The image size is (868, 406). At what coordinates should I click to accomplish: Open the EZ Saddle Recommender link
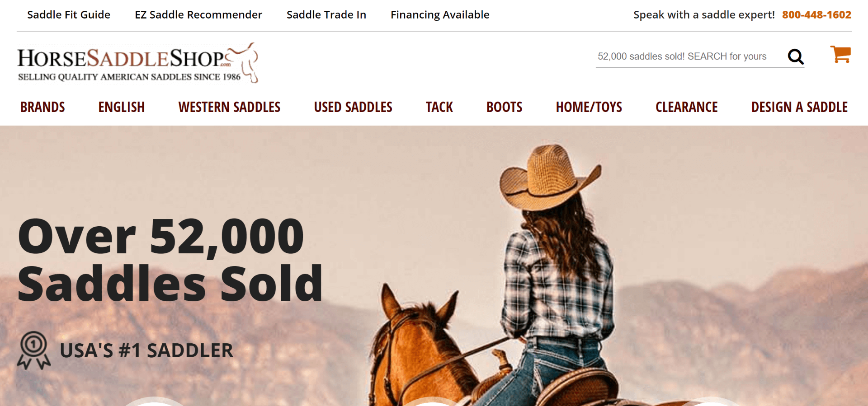pos(198,15)
